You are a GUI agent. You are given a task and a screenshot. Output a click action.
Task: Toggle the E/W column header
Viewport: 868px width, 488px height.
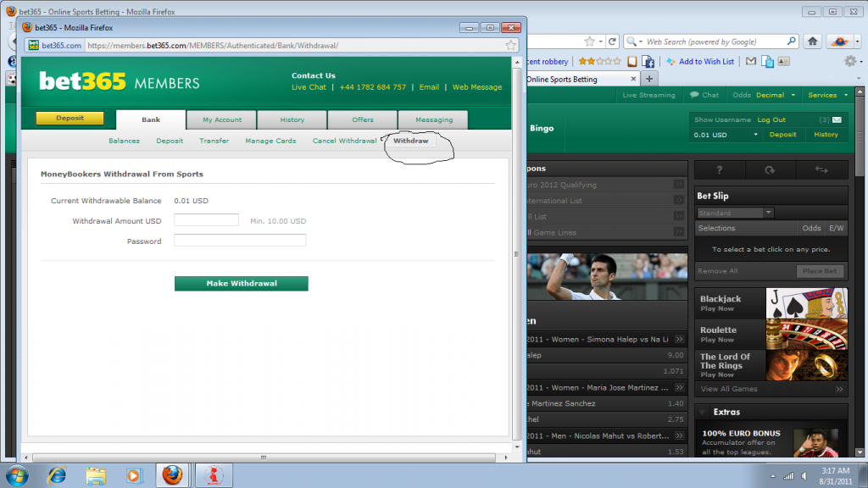point(836,228)
